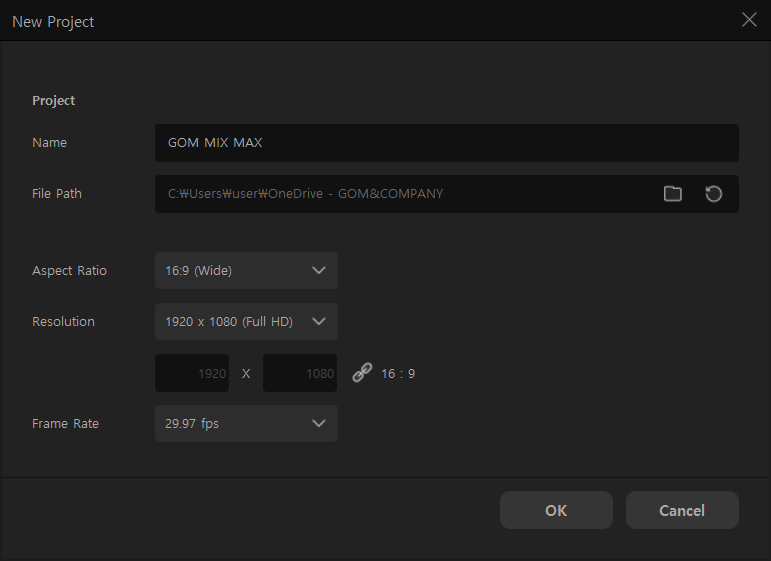Close the New Project dialog
The width and height of the screenshot is (771, 561).
[749, 20]
